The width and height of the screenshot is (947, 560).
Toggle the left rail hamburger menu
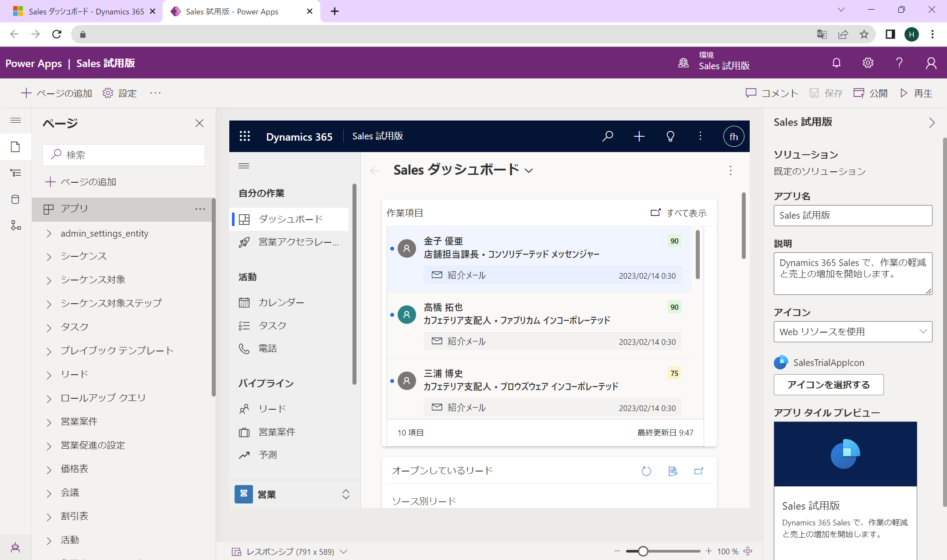point(15,121)
